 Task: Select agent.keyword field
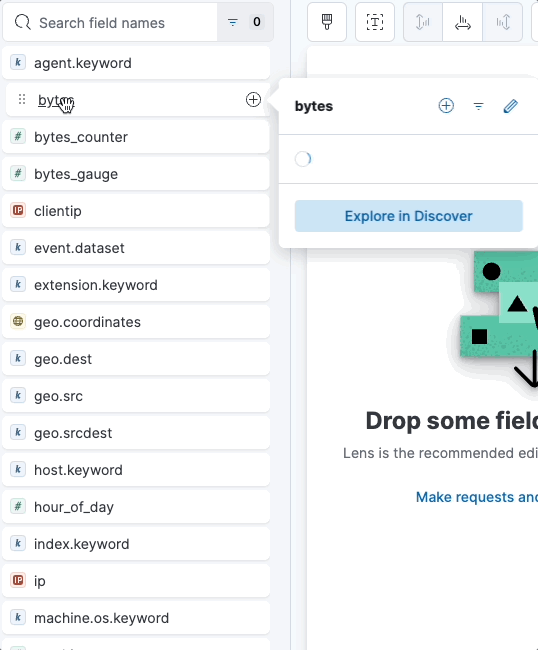click(136, 63)
